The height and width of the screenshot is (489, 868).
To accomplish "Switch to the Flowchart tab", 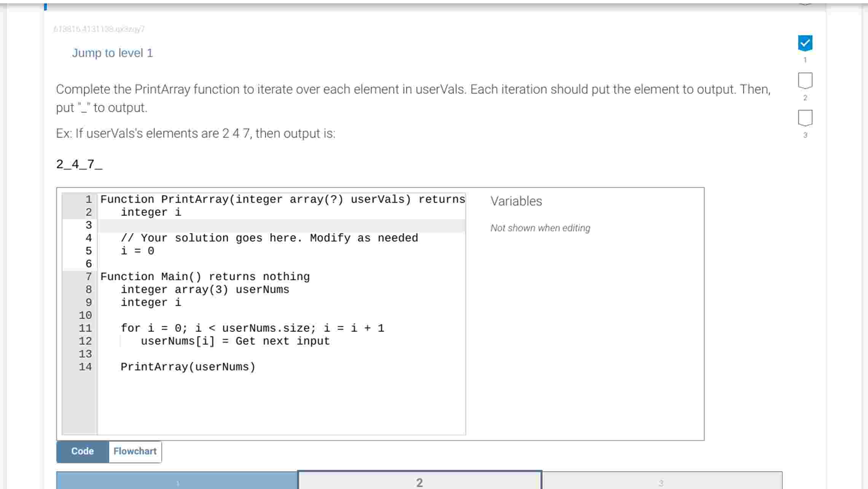I will 134,451.
